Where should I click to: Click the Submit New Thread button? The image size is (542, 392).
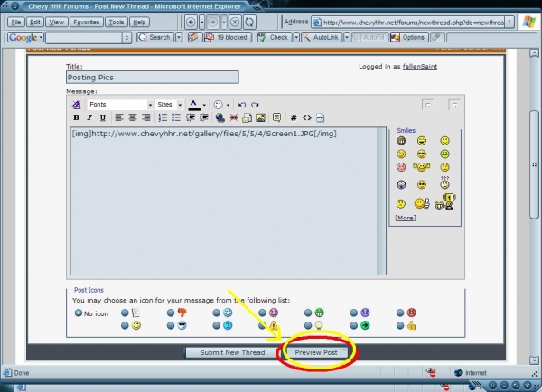pyautogui.click(x=232, y=352)
